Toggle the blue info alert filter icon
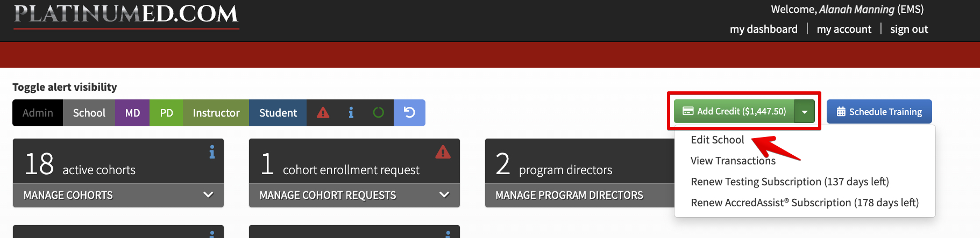Image resolution: width=980 pixels, height=238 pixels. [351, 113]
